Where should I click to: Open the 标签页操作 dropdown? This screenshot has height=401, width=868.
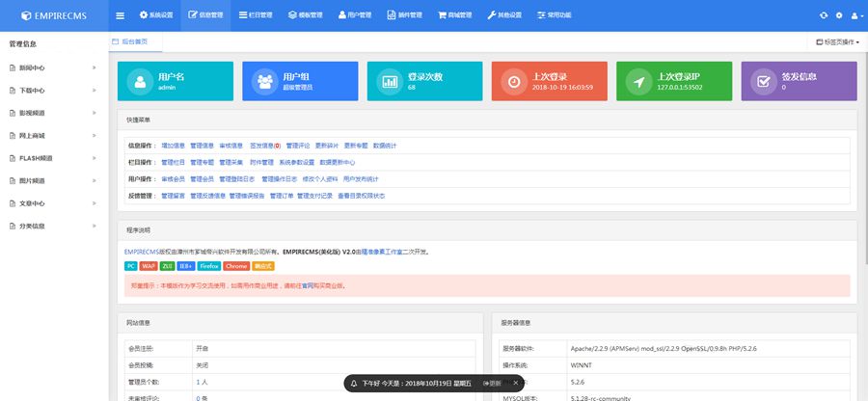(x=837, y=42)
